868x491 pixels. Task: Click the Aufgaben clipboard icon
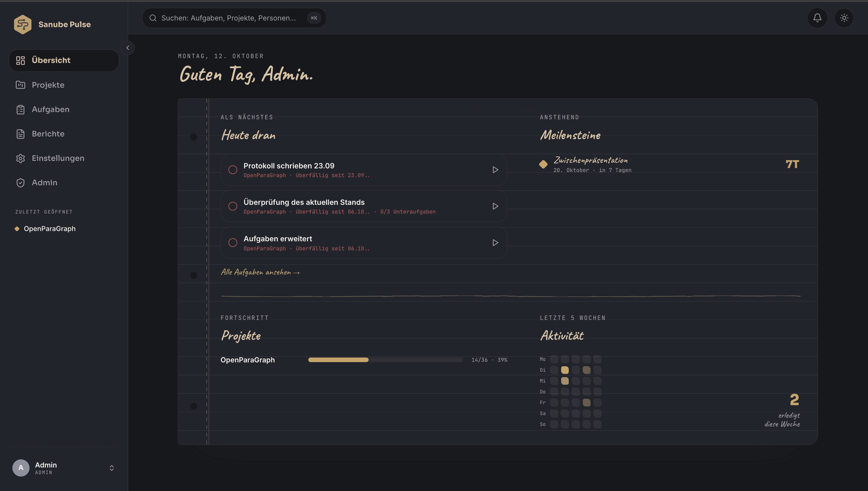coord(20,110)
